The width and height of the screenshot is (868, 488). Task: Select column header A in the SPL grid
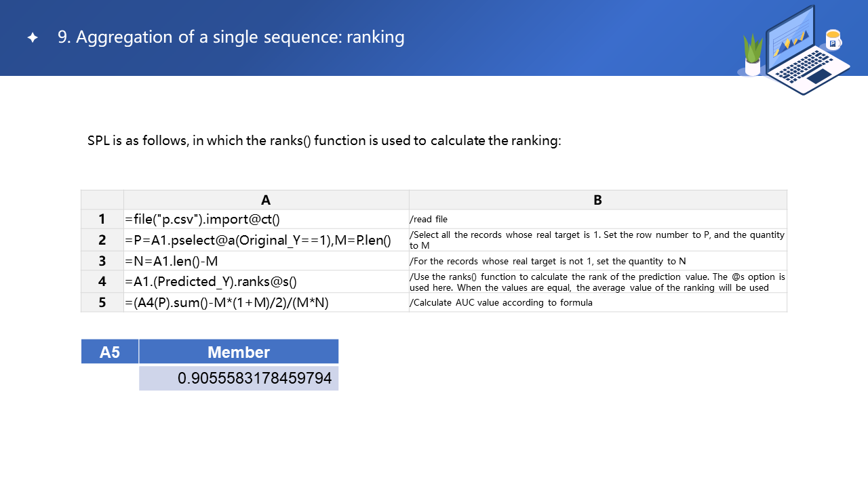[x=266, y=200]
